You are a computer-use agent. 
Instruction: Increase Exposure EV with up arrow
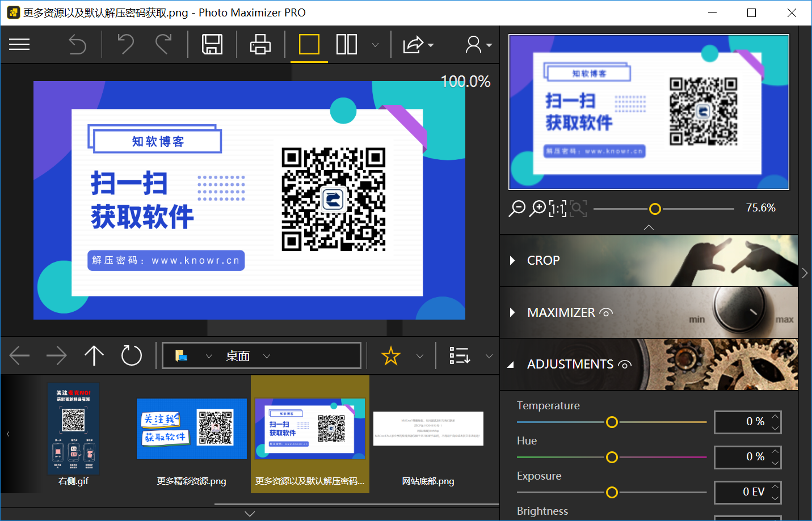pos(775,487)
